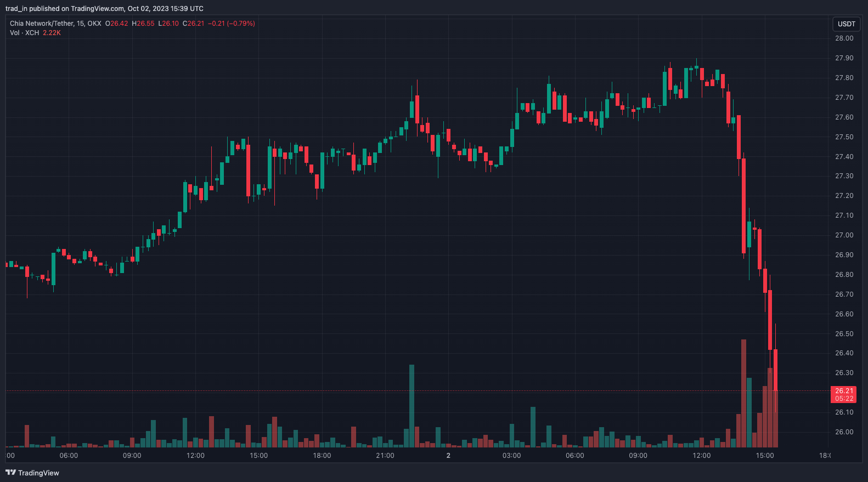Click the volume value 2.22K

pos(52,33)
